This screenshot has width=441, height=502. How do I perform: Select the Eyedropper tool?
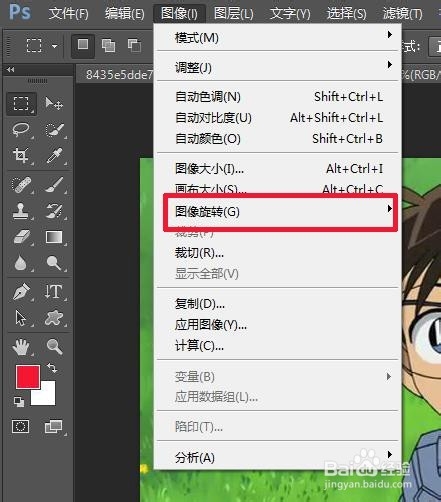click(54, 156)
